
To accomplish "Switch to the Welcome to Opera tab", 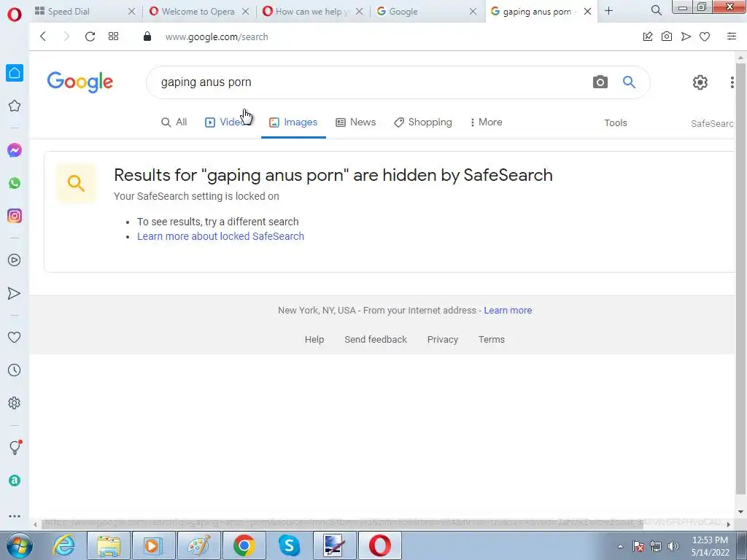I will pos(198,11).
